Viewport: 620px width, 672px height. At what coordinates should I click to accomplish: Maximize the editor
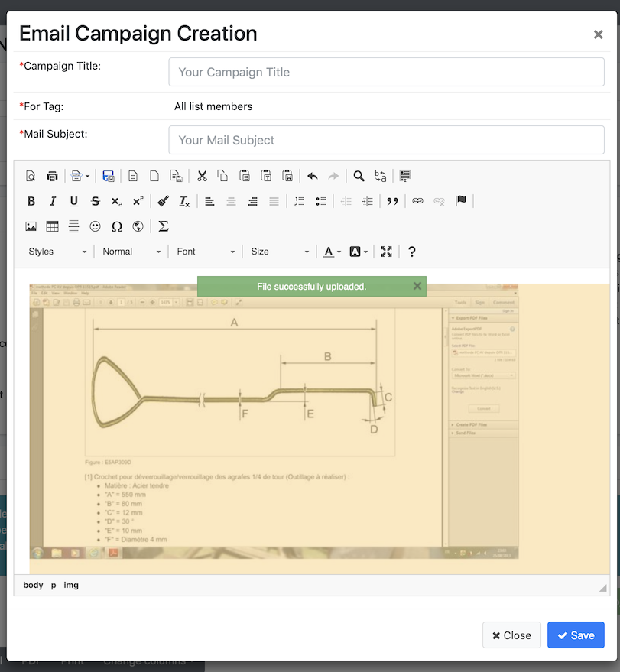pyautogui.click(x=387, y=252)
